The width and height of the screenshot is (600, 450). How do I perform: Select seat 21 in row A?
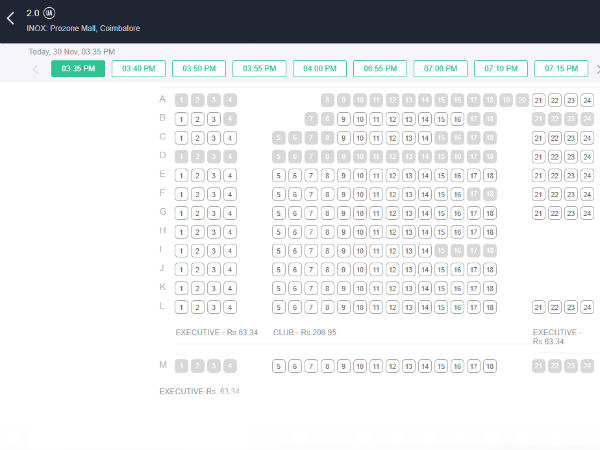[x=538, y=100]
